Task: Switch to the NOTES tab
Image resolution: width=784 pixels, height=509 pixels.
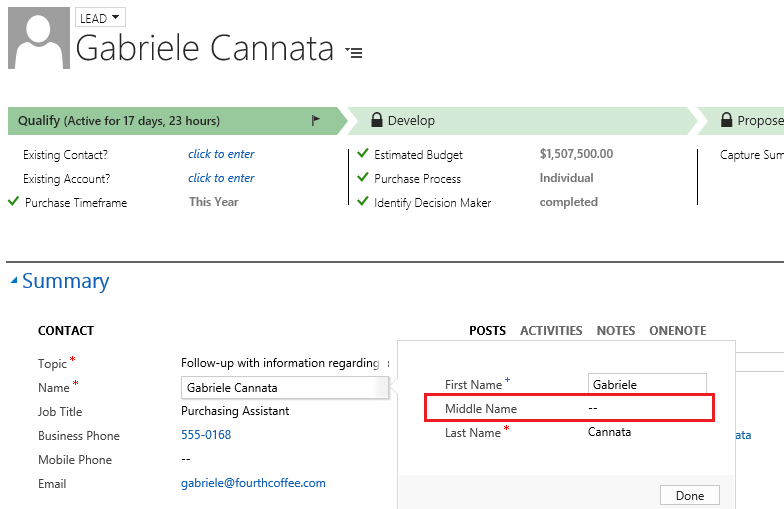Action: [x=616, y=330]
